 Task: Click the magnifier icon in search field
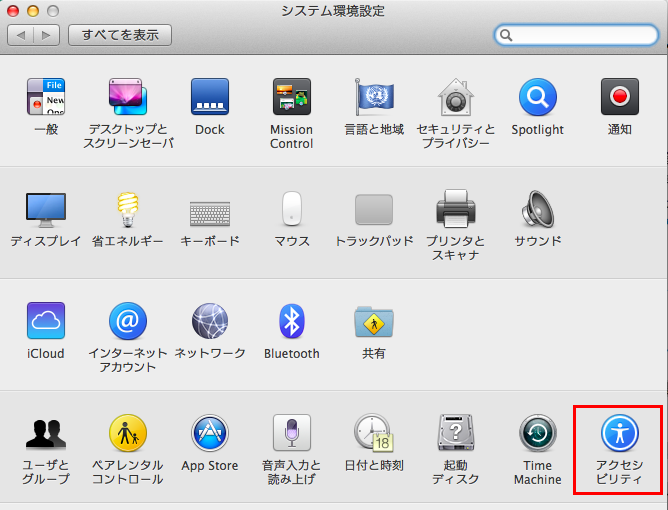[x=506, y=35]
